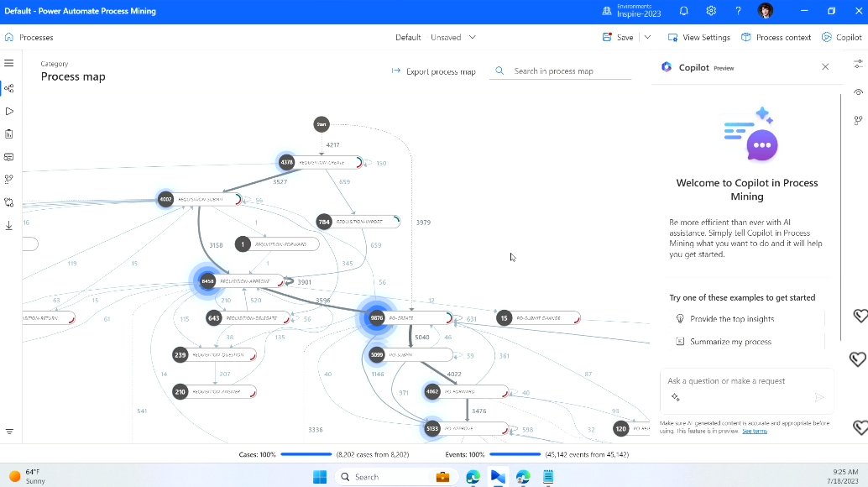Screen dimensions: 868x487
Task: Open the customize sliders icon on right rail
Action: [x=858, y=64]
